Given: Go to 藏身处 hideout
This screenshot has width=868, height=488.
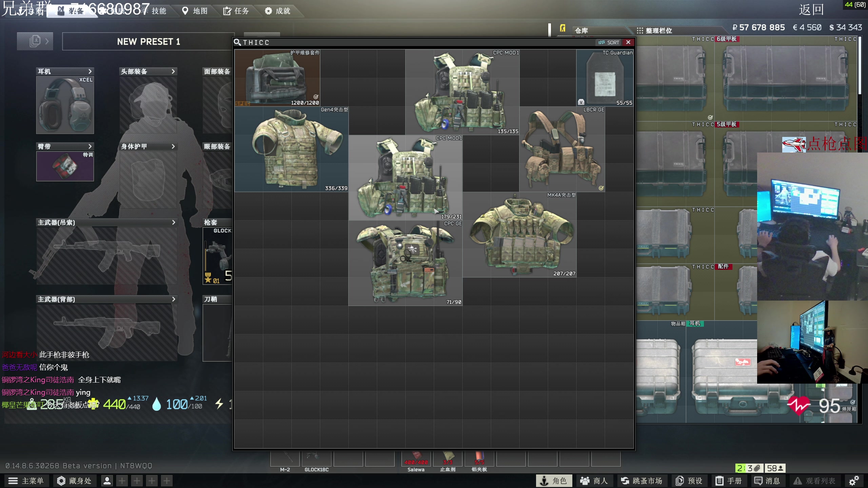Looking at the screenshot, I should pos(75,481).
